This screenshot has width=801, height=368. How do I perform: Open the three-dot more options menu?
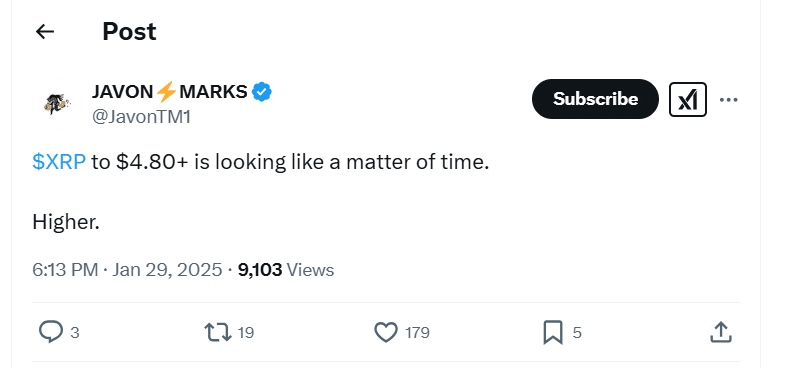click(728, 99)
